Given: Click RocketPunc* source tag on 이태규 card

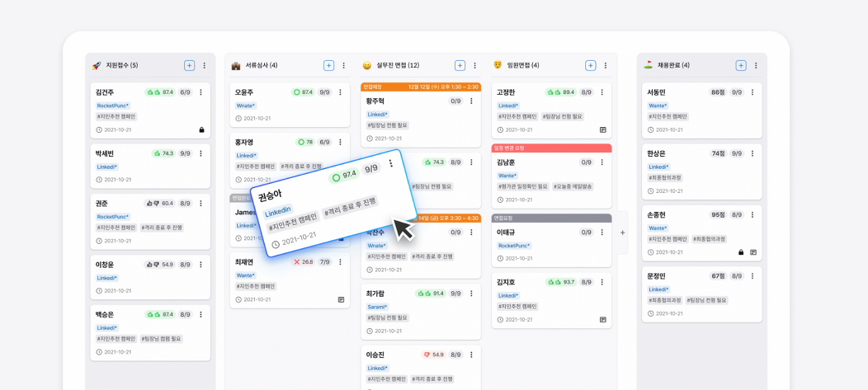Looking at the screenshot, I should [514, 246].
